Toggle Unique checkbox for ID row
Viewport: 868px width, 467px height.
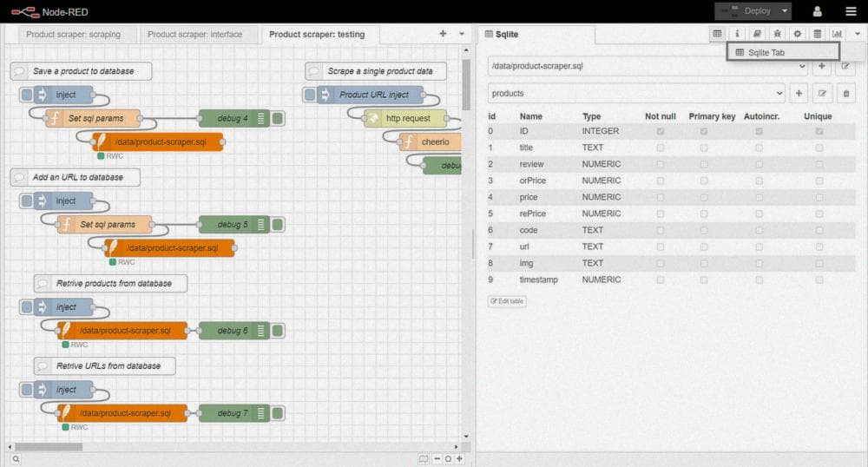click(x=819, y=132)
